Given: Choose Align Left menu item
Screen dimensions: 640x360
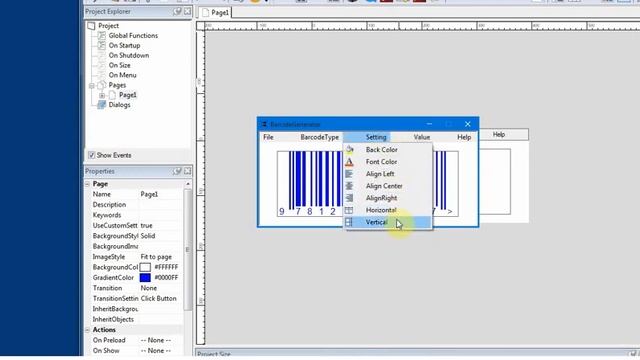Looking at the screenshot, I should (388, 174).
